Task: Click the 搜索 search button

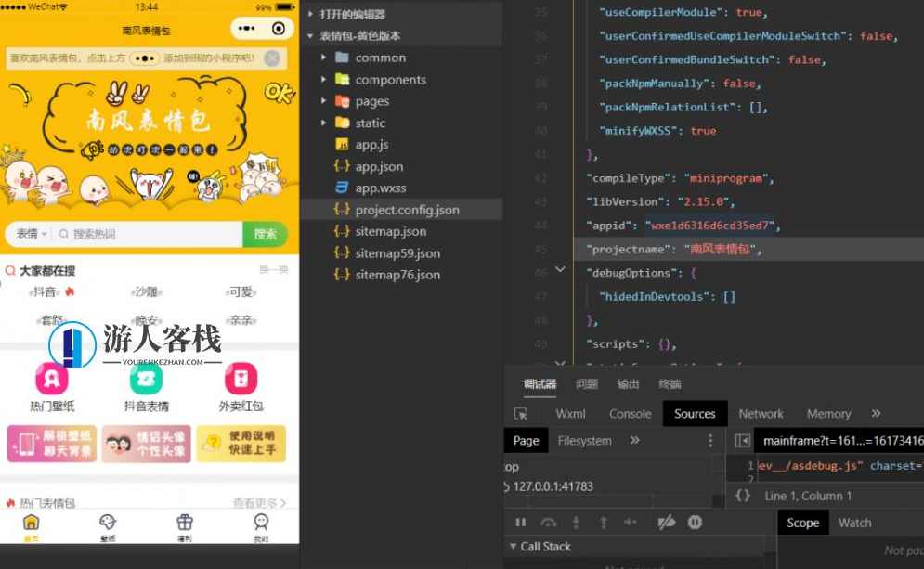Action: tap(267, 234)
